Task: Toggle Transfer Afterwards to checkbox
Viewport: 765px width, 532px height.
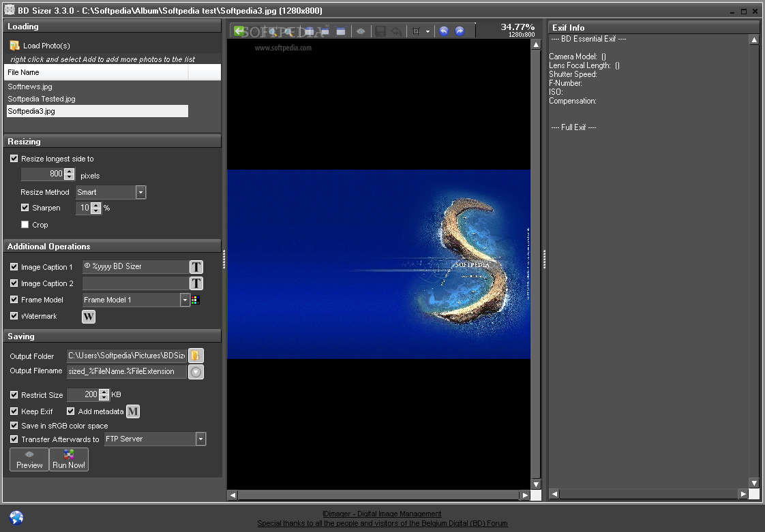Action: tap(14, 439)
